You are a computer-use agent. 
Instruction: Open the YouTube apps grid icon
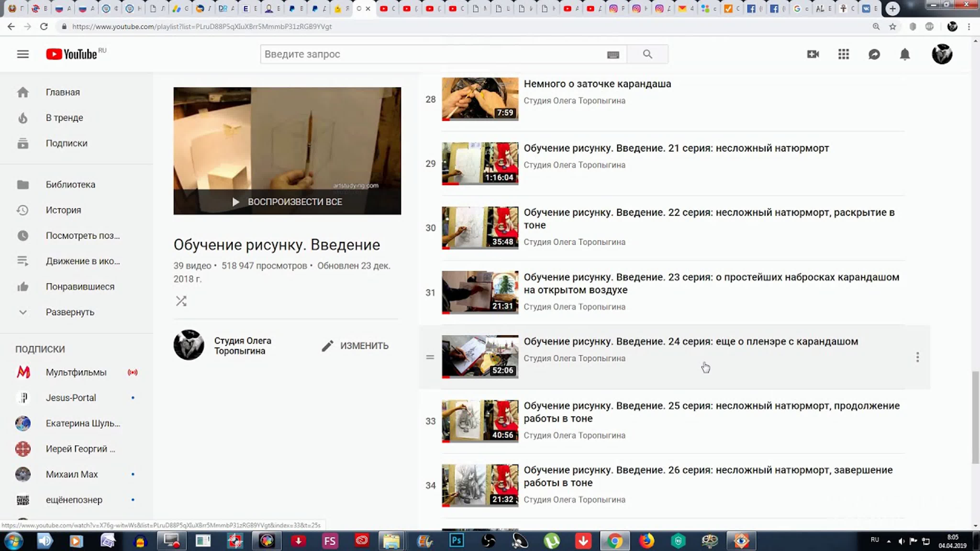click(x=843, y=54)
